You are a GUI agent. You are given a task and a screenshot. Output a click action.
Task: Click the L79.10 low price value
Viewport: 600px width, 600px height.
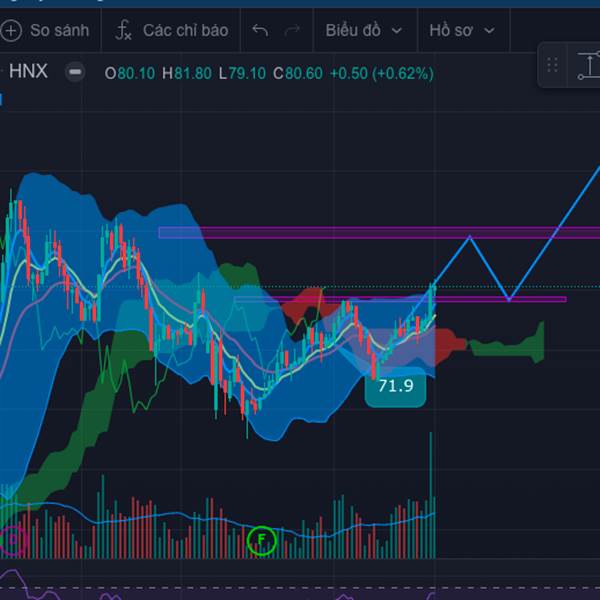(242, 73)
